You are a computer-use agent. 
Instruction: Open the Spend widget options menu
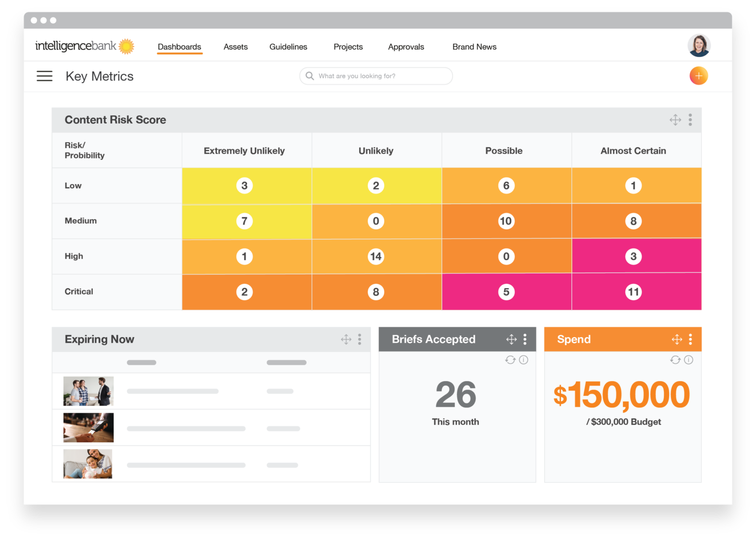point(690,339)
